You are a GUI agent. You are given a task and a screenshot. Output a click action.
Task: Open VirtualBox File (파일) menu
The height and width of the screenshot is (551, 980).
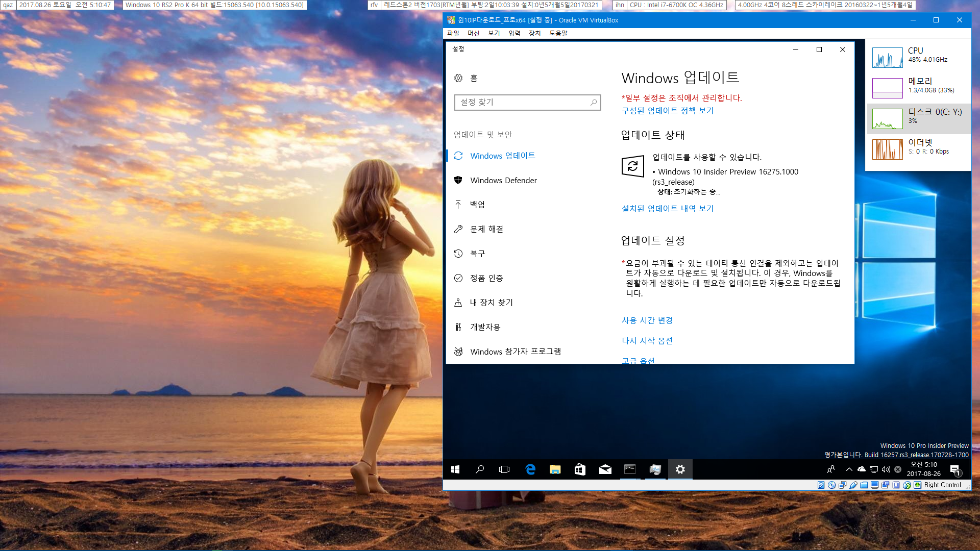click(453, 33)
